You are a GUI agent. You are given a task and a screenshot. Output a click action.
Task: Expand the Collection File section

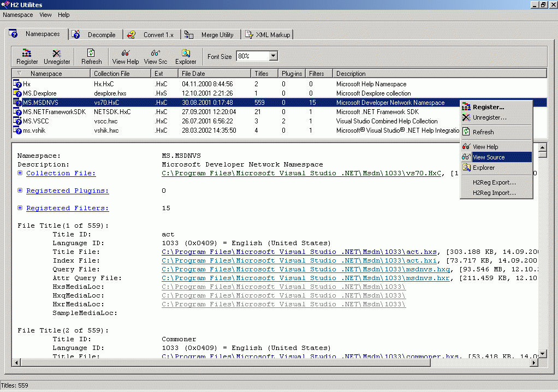(x=20, y=173)
